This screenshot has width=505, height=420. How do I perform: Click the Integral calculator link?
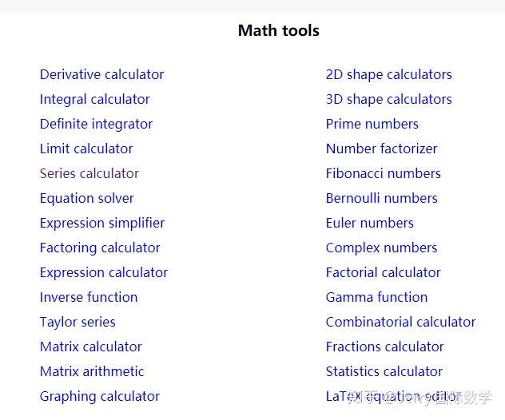pyautogui.click(x=94, y=99)
